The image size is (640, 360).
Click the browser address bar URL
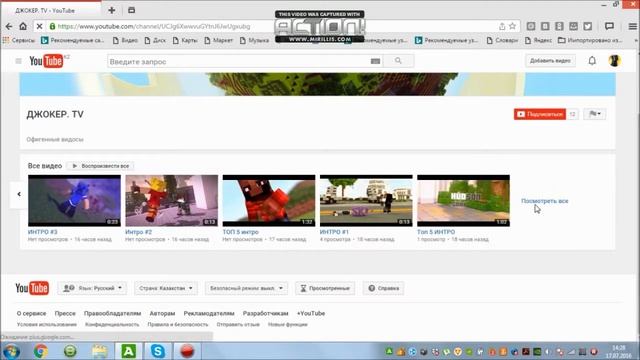point(153,27)
